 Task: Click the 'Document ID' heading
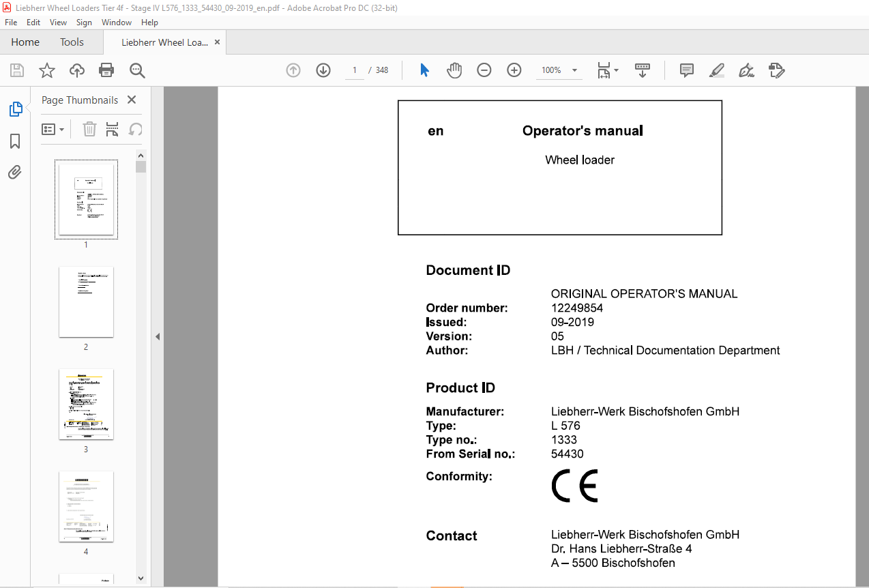point(468,271)
